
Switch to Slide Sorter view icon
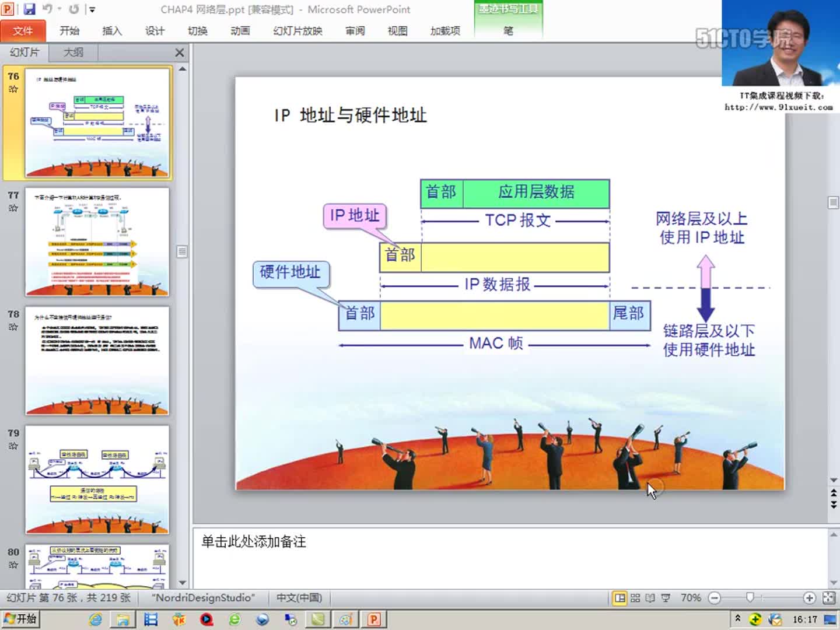(x=635, y=598)
